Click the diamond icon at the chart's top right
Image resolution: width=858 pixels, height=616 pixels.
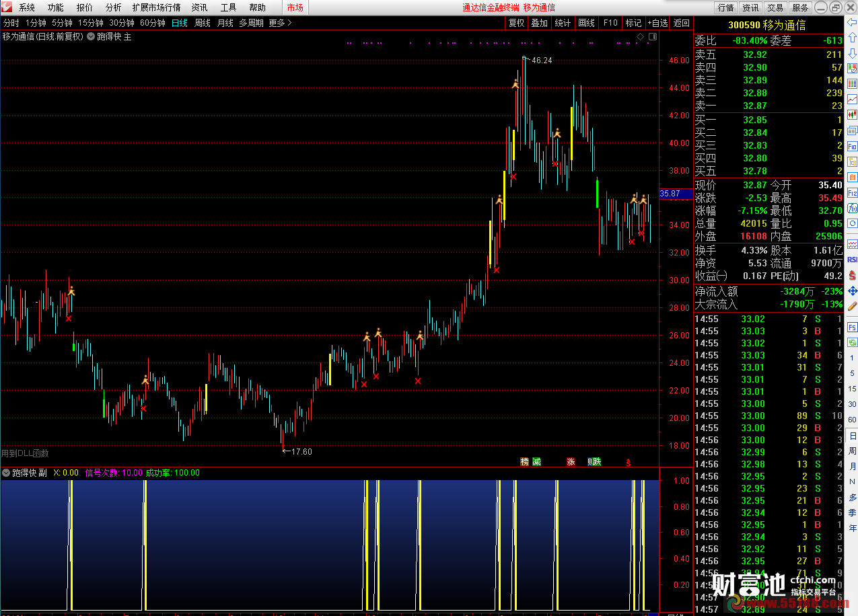tap(640, 36)
